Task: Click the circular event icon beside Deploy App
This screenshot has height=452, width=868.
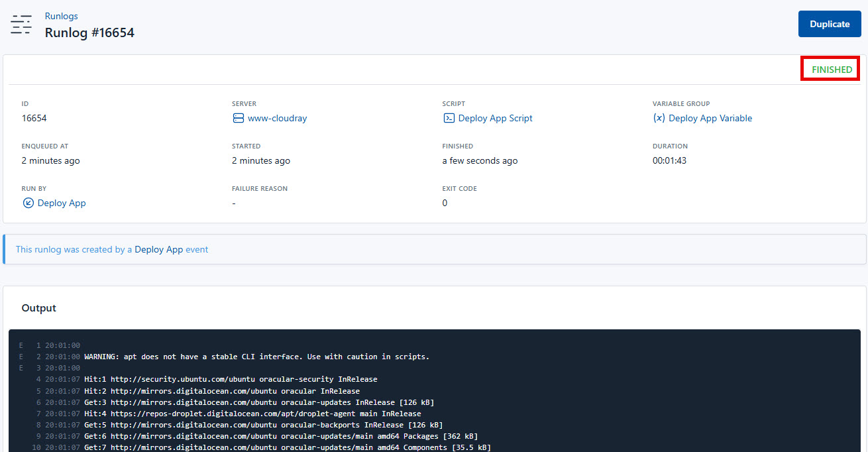Action: click(x=28, y=203)
